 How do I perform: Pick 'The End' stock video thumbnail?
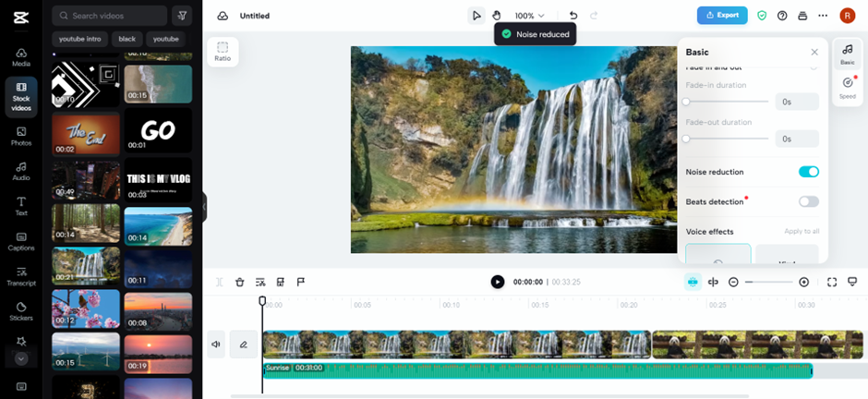[x=86, y=134]
